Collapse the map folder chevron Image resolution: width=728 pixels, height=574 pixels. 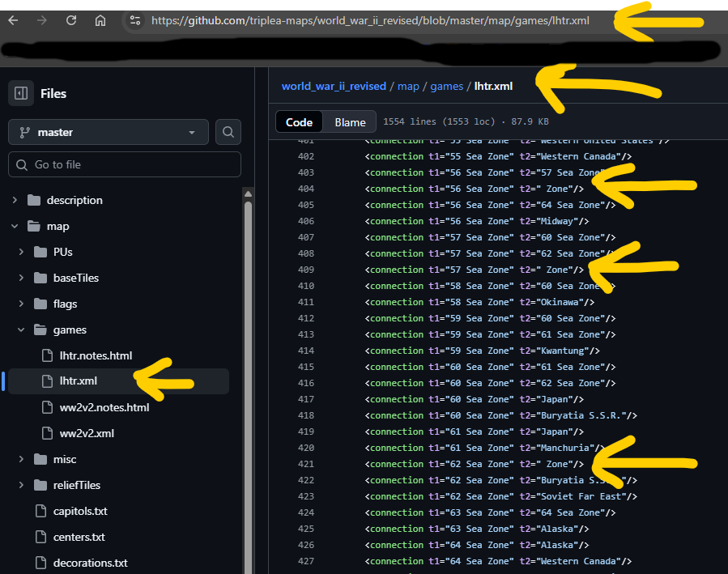[15, 226]
